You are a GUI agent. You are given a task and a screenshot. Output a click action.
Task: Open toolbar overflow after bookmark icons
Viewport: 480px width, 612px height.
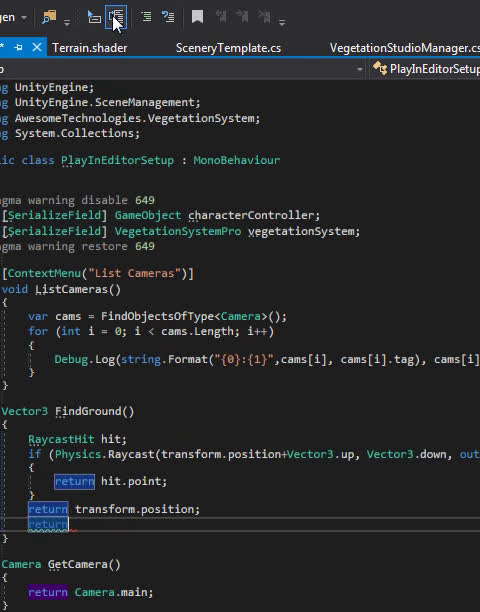282,23
